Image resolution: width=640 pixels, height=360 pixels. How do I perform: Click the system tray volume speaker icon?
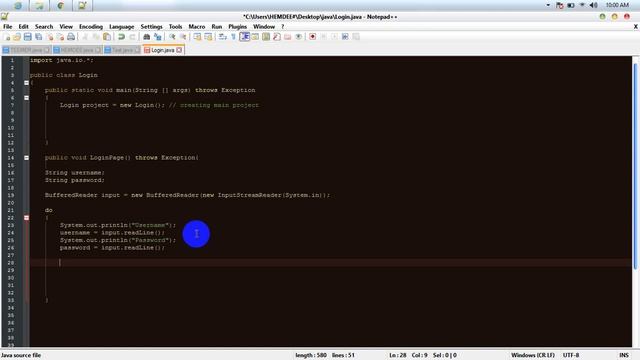coord(593,5)
